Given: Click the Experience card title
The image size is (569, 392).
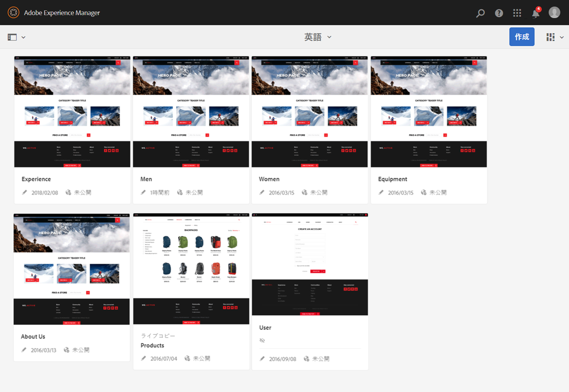Looking at the screenshot, I should 36,179.
